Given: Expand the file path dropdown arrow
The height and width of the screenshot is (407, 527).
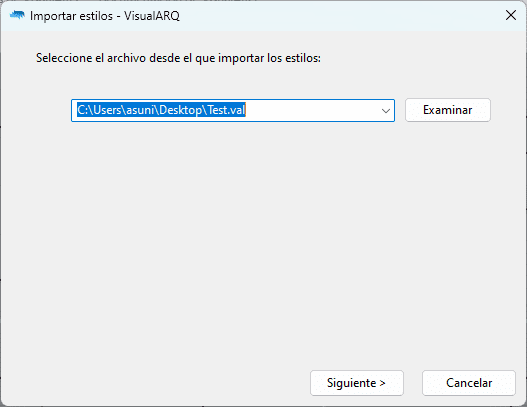Looking at the screenshot, I should click(386, 110).
